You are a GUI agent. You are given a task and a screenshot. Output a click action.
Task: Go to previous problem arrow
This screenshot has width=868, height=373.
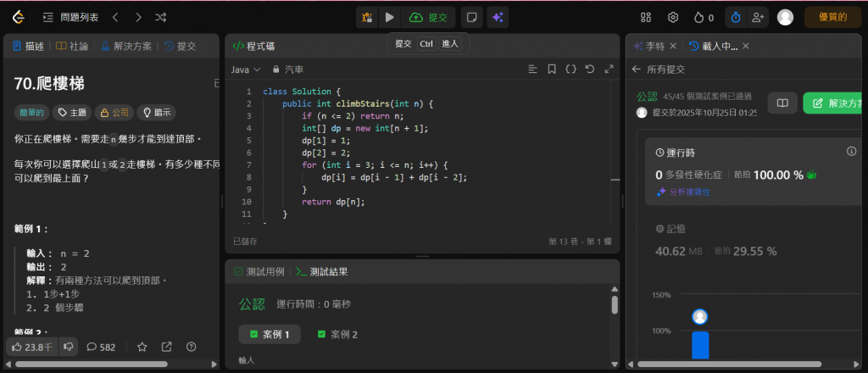[115, 18]
